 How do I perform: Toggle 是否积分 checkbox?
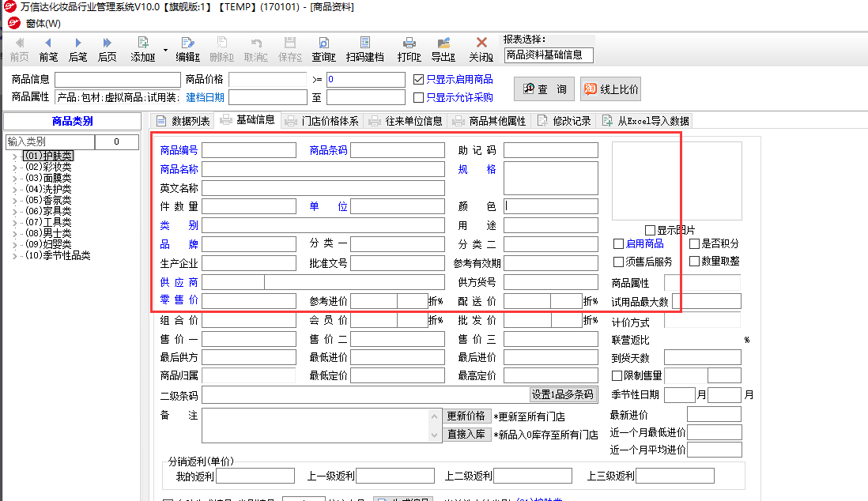point(694,243)
